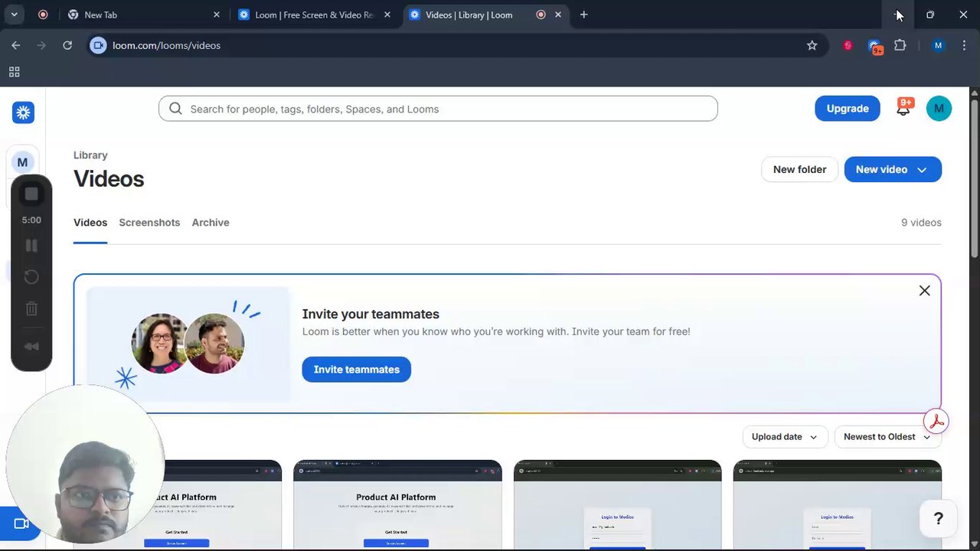Click the pinned recording-indicator tab

(43, 15)
